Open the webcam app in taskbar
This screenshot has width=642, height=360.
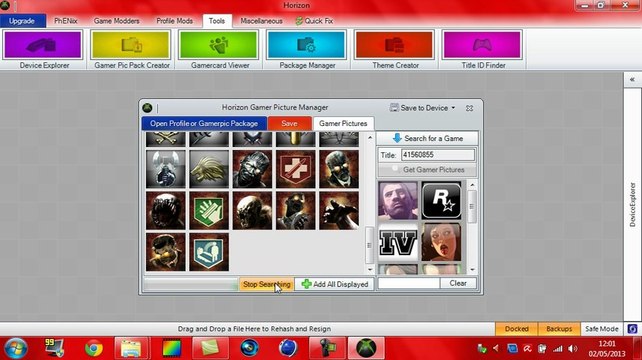pos(249,349)
